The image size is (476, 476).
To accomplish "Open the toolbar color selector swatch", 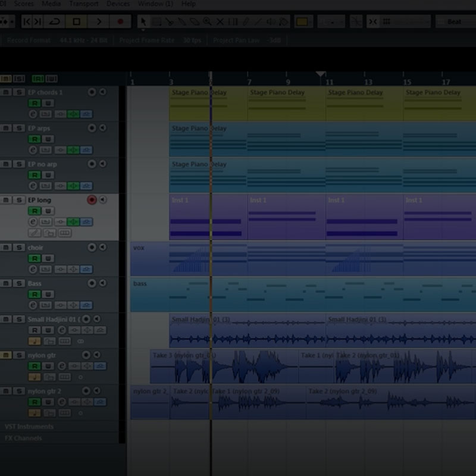I will 302,22.
